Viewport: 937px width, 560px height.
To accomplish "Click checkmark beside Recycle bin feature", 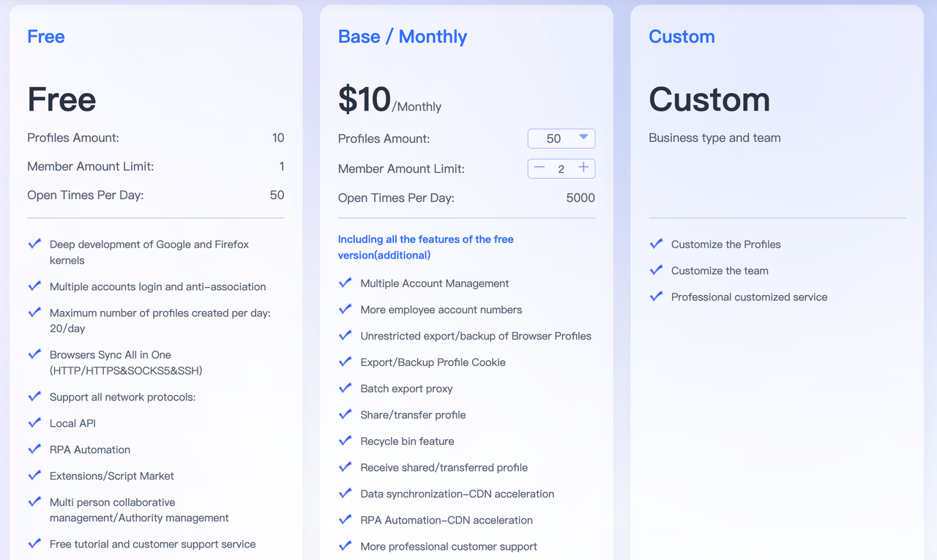I will (346, 441).
